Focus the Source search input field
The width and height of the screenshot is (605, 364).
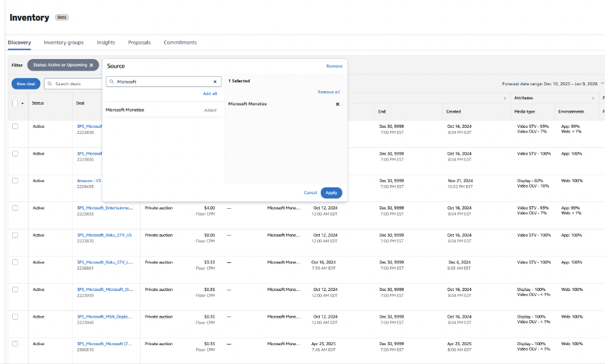point(164,82)
